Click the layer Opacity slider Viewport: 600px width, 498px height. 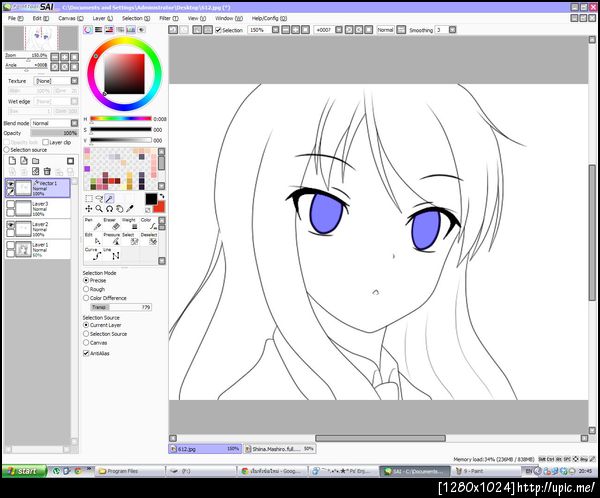[54, 133]
